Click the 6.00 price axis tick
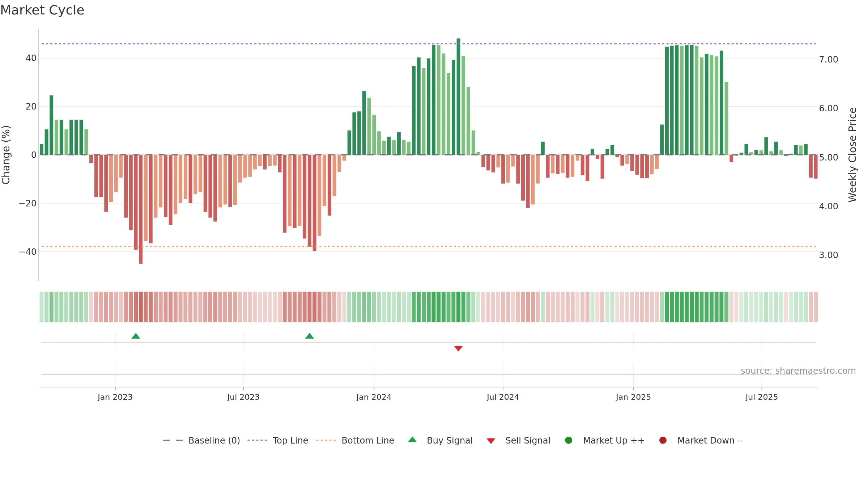The image size is (868, 488). coord(829,108)
